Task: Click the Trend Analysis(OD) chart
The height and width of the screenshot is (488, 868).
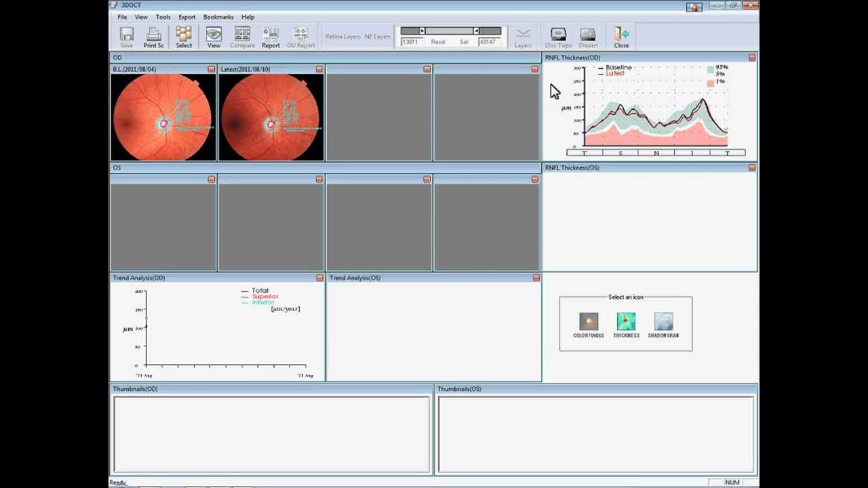Action: tap(218, 331)
